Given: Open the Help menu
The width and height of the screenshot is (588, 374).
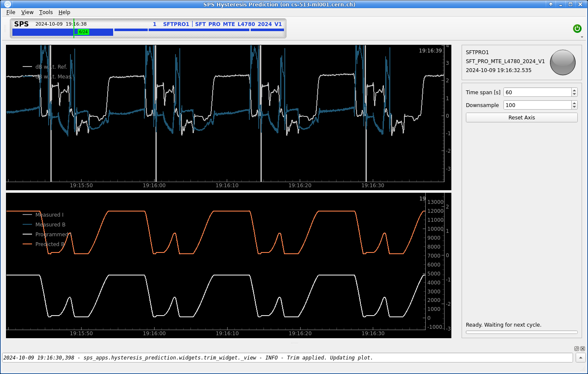Looking at the screenshot, I should (x=64, y=12).
